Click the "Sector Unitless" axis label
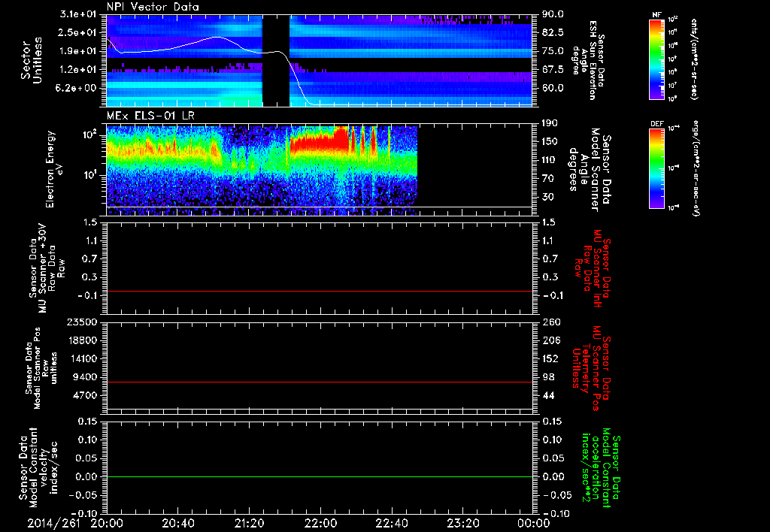Image resolution: width=770 pixels, height=532 pixels. click(32, 60)
